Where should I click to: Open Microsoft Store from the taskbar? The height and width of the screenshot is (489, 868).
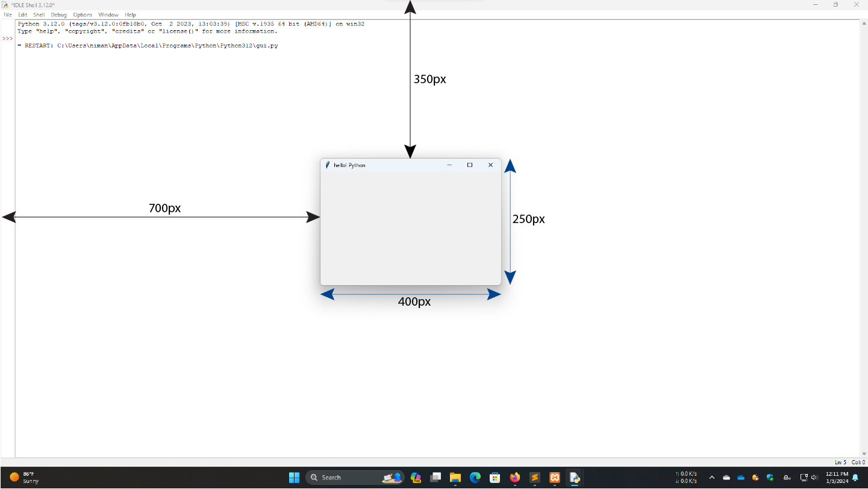495,478
